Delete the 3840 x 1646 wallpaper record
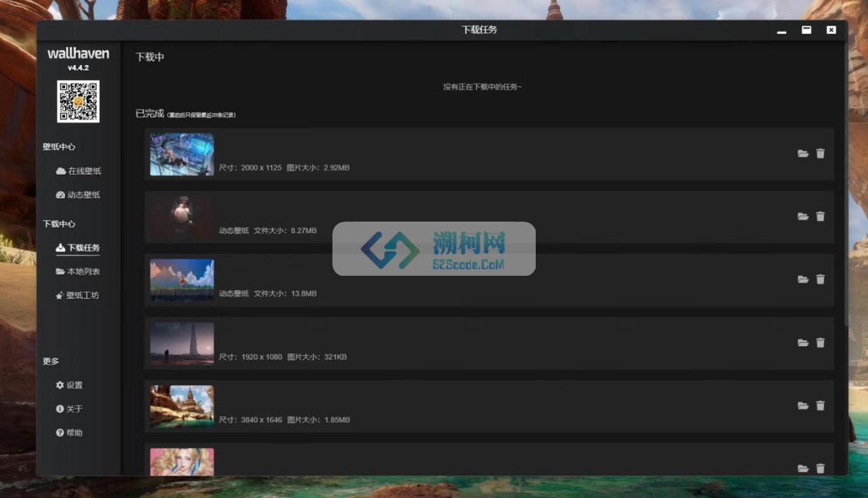Screen dimensions: 868x498 coord(821,406)
